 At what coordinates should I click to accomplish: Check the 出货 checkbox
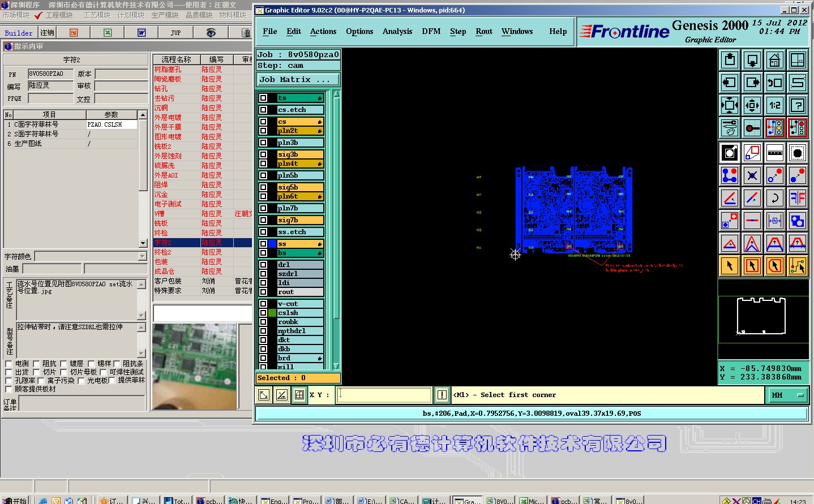pyautogui.click(x=8, y=372)
